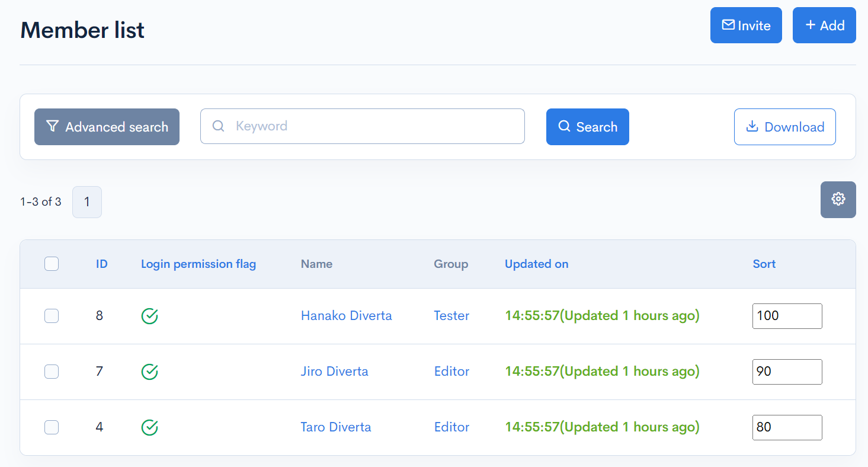The width and height of the screenshot is (868, 467).
Task: Open Hanako Diverta's member profile
Action: pos(347,316)
